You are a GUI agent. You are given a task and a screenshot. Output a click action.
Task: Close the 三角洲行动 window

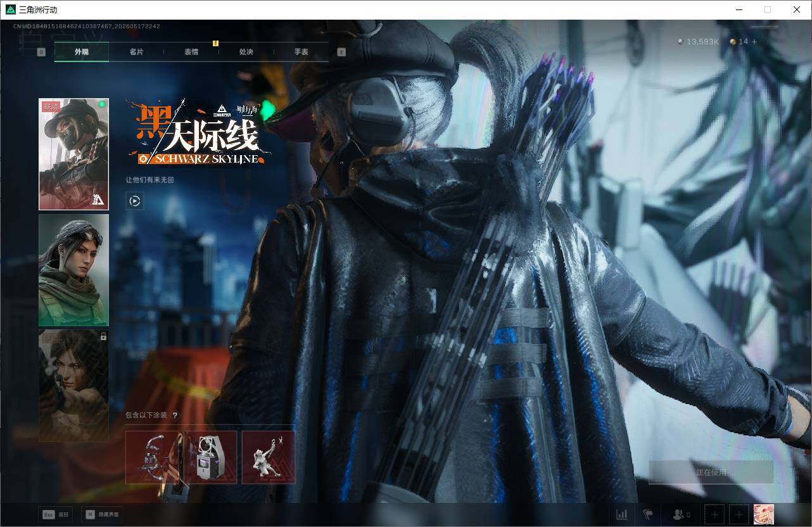(797, 10)
